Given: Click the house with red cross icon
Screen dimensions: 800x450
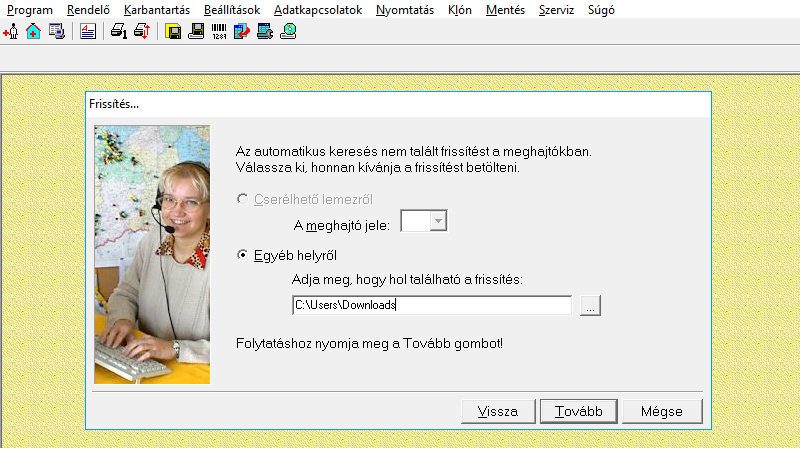Looking at the screenshot, I should pyautogui.click(x=34, y=32).
